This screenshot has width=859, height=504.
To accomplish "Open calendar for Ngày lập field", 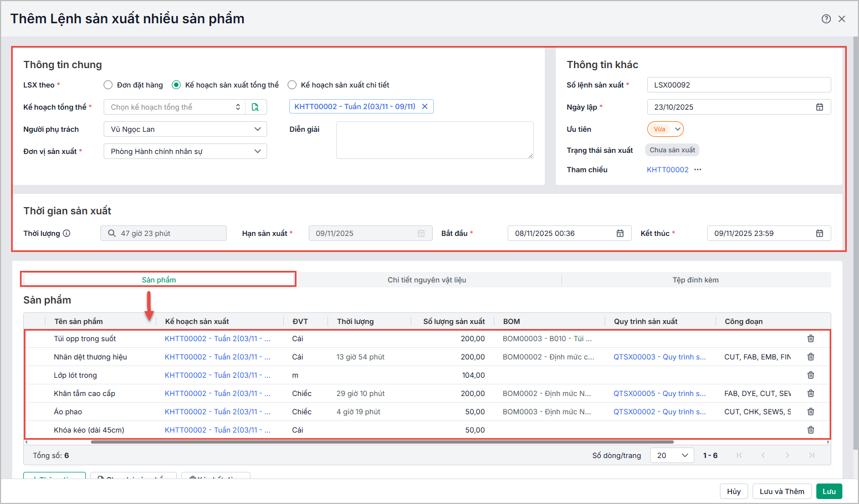I will point(820,107).
